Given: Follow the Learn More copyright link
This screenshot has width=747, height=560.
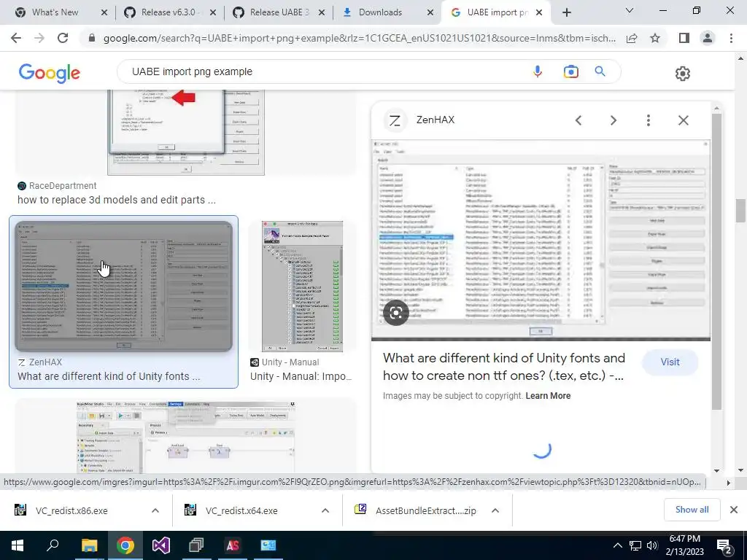Looking at the screenshot, I should pyautogui.click(x=548, y=396).
